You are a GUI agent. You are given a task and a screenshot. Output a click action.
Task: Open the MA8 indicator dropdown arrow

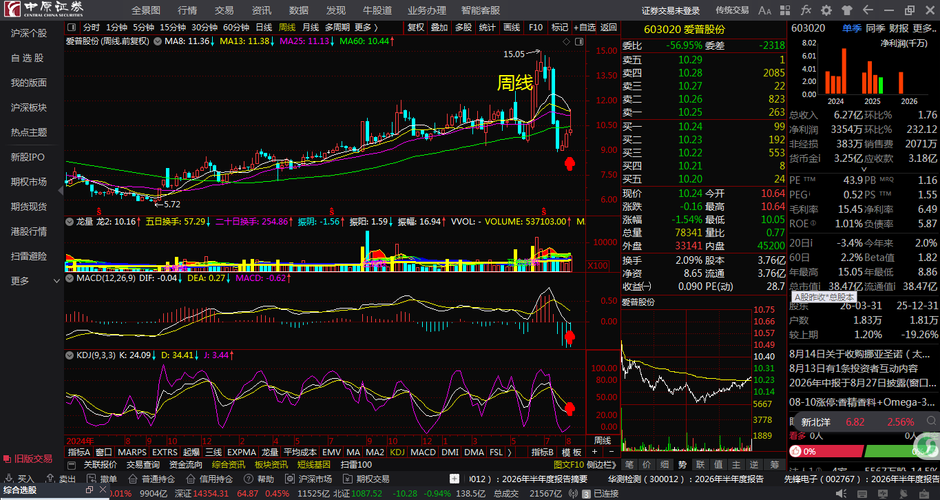pyautogui.click(x=158, y=41)
